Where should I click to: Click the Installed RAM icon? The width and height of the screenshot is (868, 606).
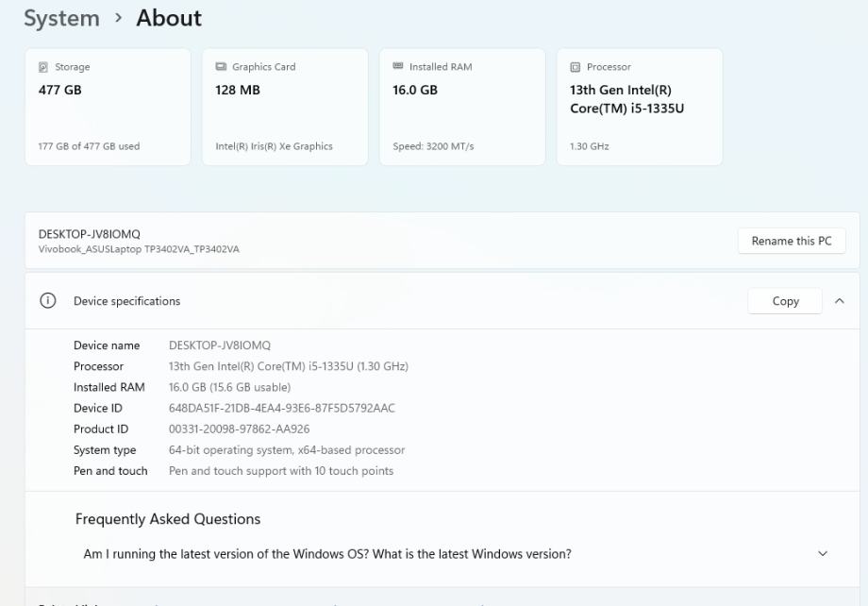[x=398, y=67]
